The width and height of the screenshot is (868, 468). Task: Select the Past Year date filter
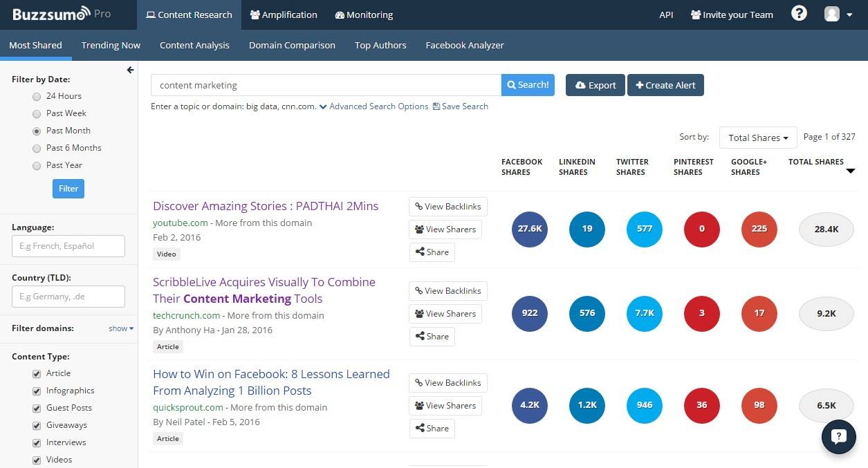pos(37,165)
